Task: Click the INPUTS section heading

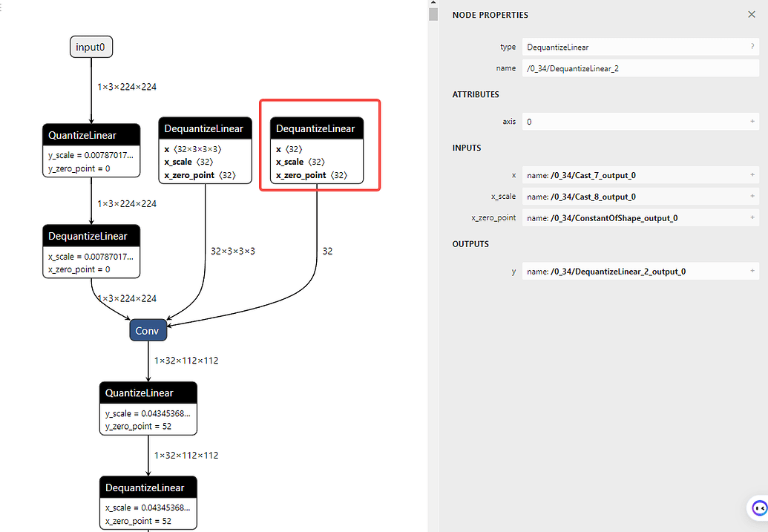Action: pos(466,148)
